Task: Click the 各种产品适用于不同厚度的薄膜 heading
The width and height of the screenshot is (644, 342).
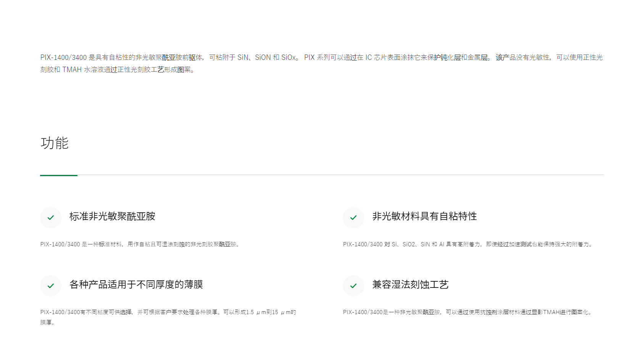Action: pos(136,285)
